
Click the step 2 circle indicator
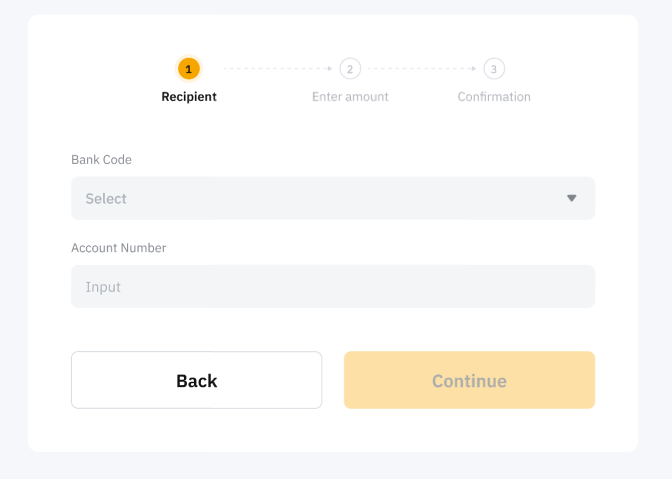[350, 69]
